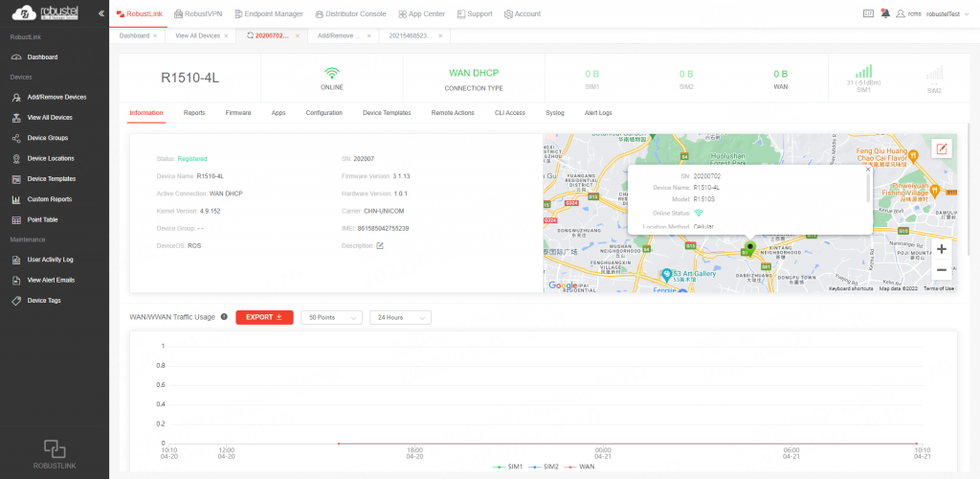This screenshot has height=479, width=980.
Task: Switch to Add/Remove page tab
Action: [x=340, y=35]
